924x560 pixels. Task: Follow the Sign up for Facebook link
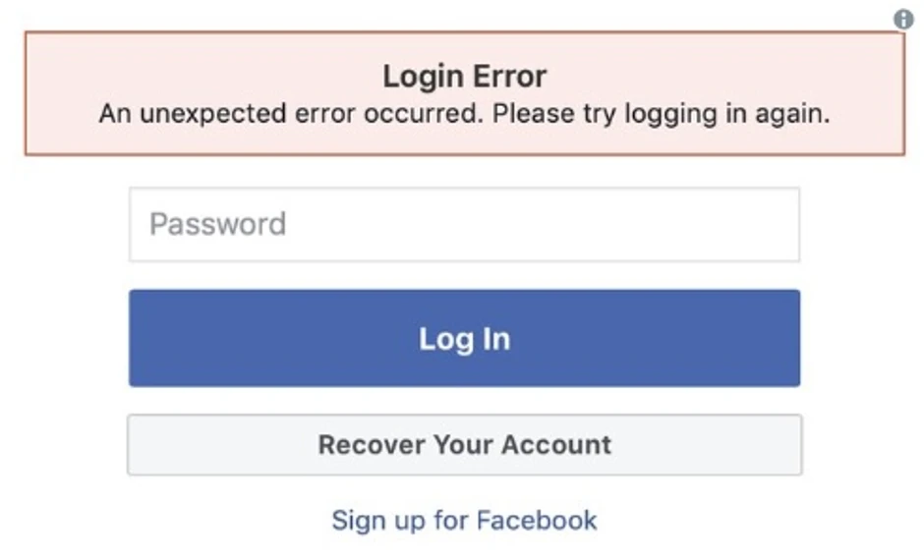pyautogui.click(x=464, y=520)
